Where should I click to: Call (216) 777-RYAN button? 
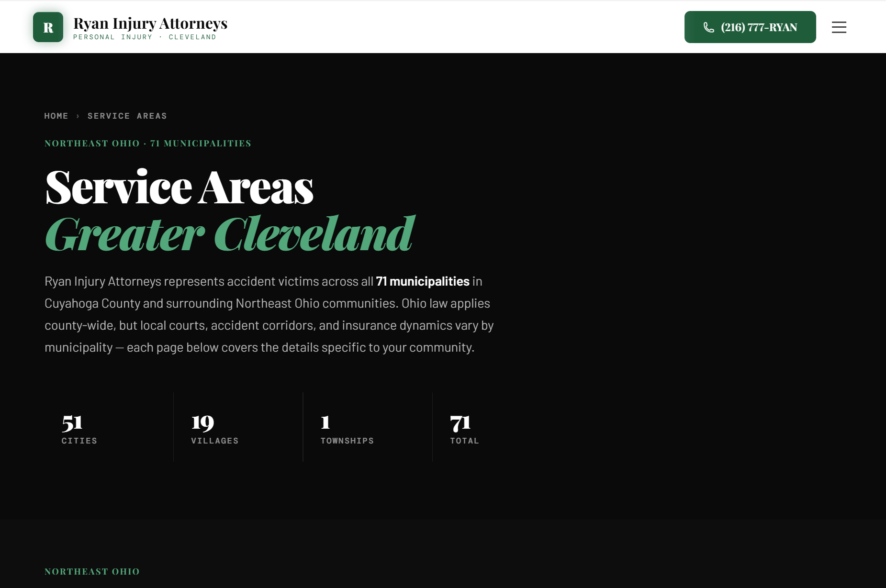pos(750,27)
